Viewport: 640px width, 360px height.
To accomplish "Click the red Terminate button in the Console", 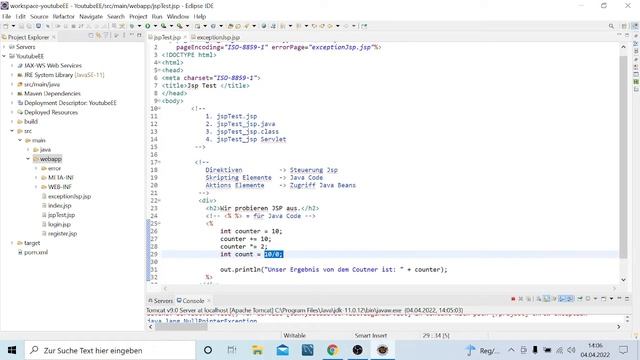I will tap(513, 299).
